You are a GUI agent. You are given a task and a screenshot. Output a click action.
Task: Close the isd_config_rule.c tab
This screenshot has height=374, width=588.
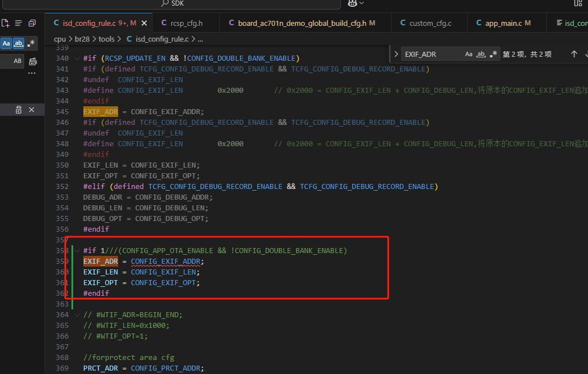point(144,23)
